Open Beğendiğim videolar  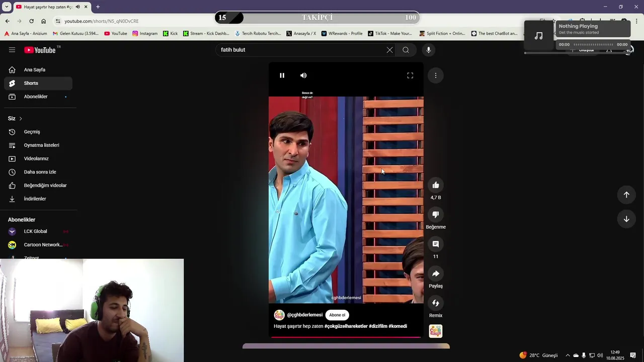[38, 186]
